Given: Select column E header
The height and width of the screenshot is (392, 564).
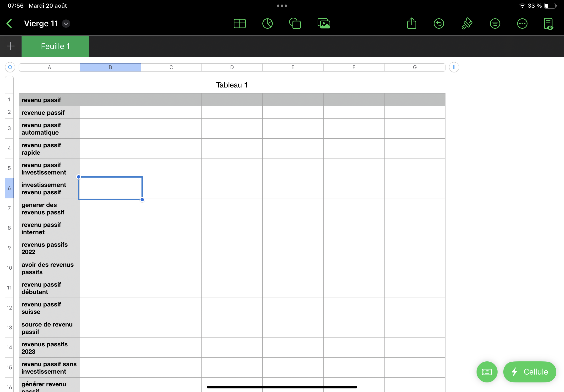Looking at the screenshot, I should 293,67.
